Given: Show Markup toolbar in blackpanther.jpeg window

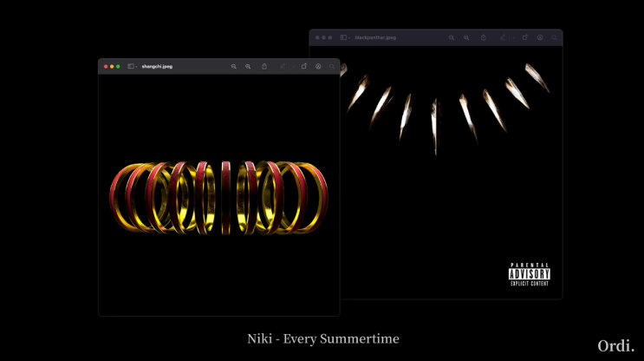Looking at the screenshot, I should pyautogui.click(x=540, y=37).
